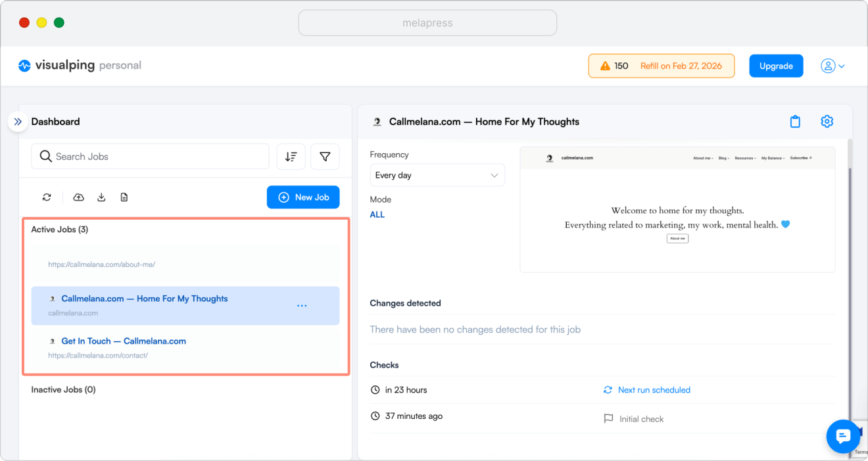868x461 pixels.
Task: Click the Initial check entry
Action: [x=642, y=419]
